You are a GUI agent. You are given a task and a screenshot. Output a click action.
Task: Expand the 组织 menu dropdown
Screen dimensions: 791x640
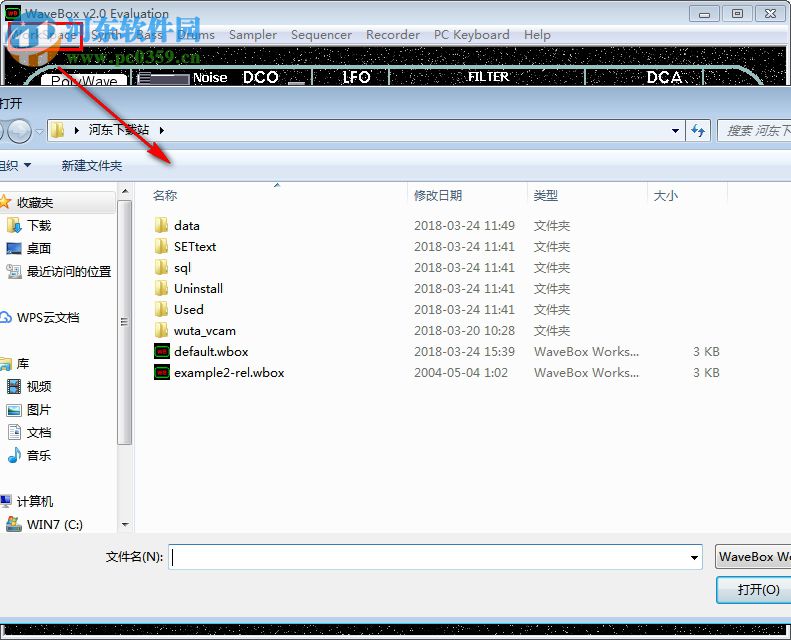pyautogui.click(x=15, y=165)
